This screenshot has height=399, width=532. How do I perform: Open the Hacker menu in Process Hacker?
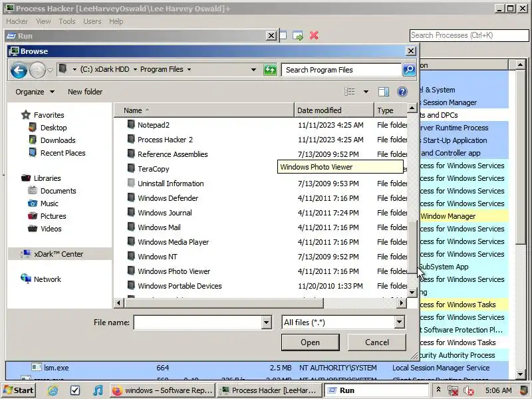[17, 21]
